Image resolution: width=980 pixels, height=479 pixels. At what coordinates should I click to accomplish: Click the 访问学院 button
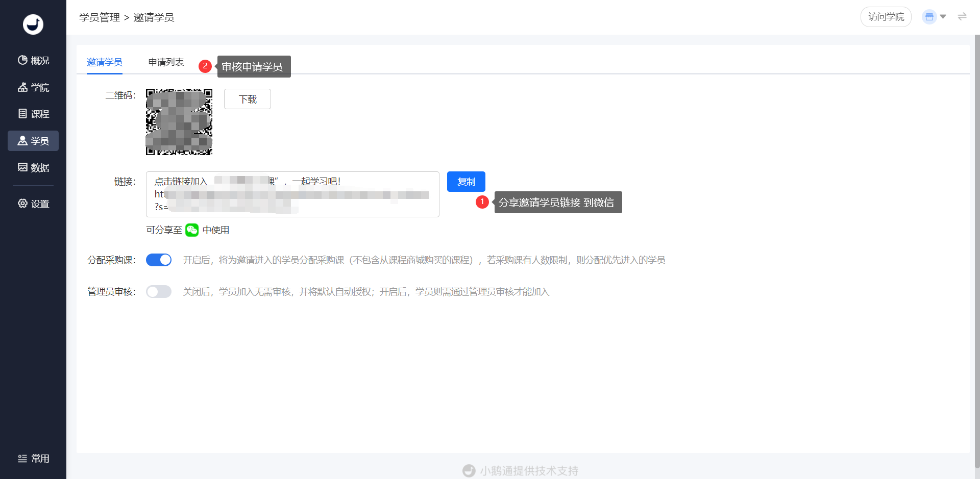(x=886, y=17)
